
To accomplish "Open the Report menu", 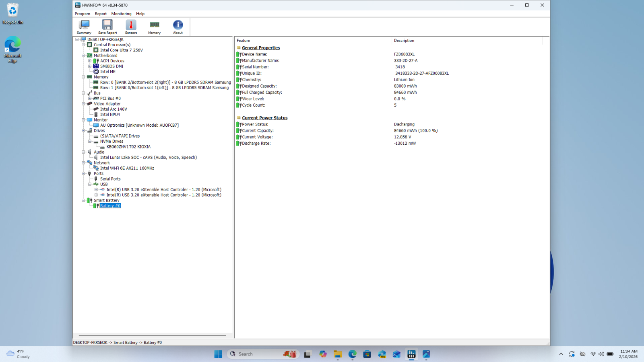I will click(101, 14).
